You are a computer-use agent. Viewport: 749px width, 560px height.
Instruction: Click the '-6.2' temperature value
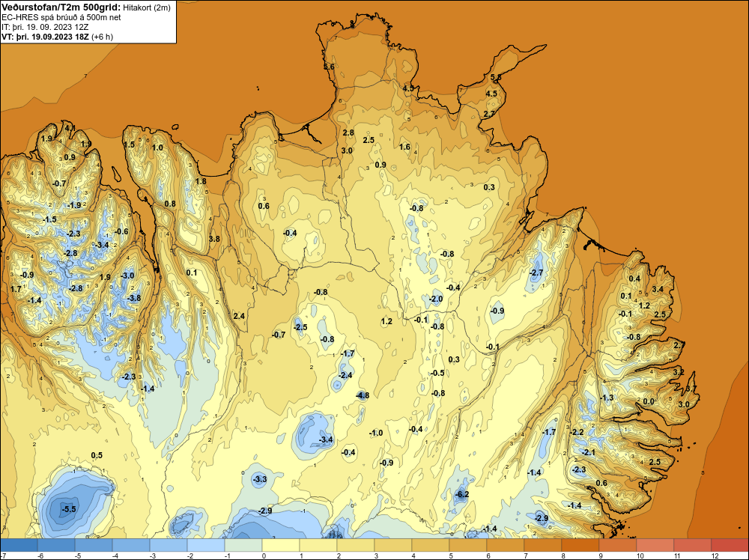pos(461,494)
